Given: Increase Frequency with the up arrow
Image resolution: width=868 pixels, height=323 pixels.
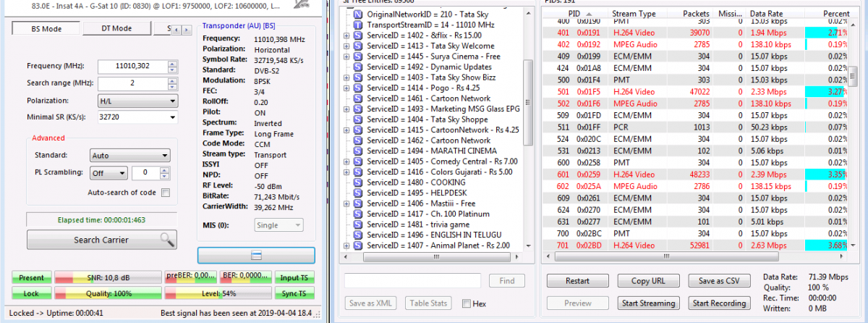Looking at the screenshot, I should click(x=172, y=63).
